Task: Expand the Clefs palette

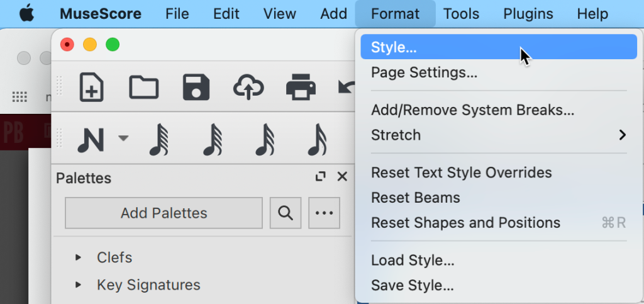Action: [x=78, y=257]
